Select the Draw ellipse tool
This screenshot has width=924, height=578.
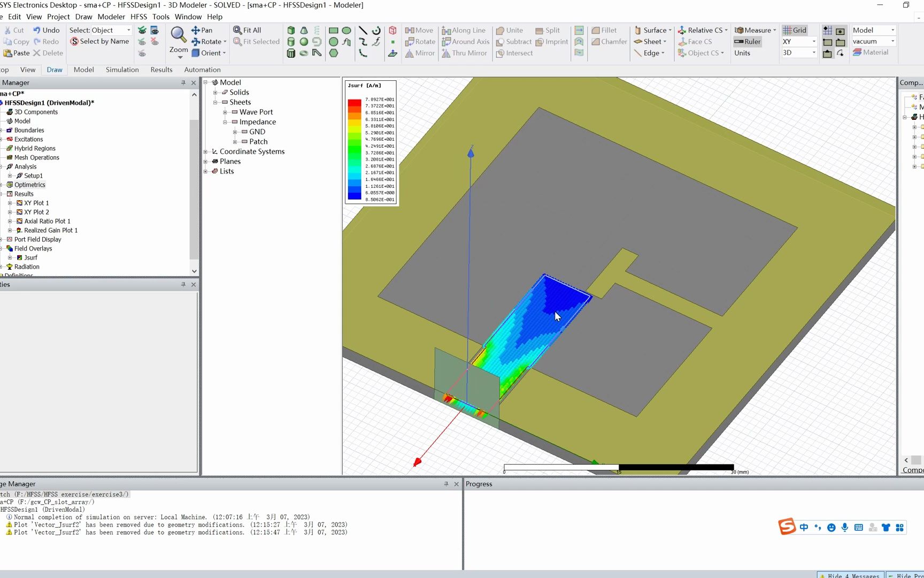click(x=346, y=31)
